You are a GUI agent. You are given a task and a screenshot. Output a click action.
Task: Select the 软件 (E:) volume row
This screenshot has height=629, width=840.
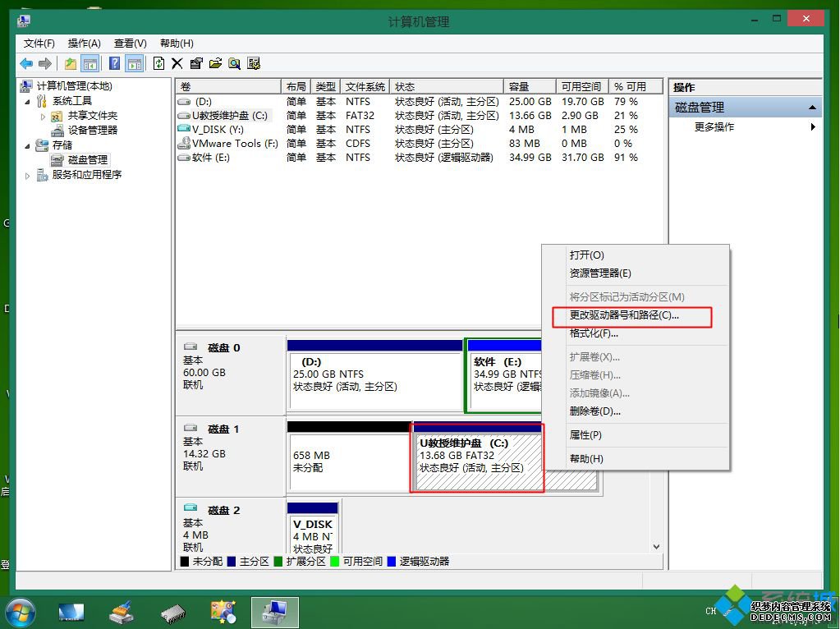tap(419, 158)
